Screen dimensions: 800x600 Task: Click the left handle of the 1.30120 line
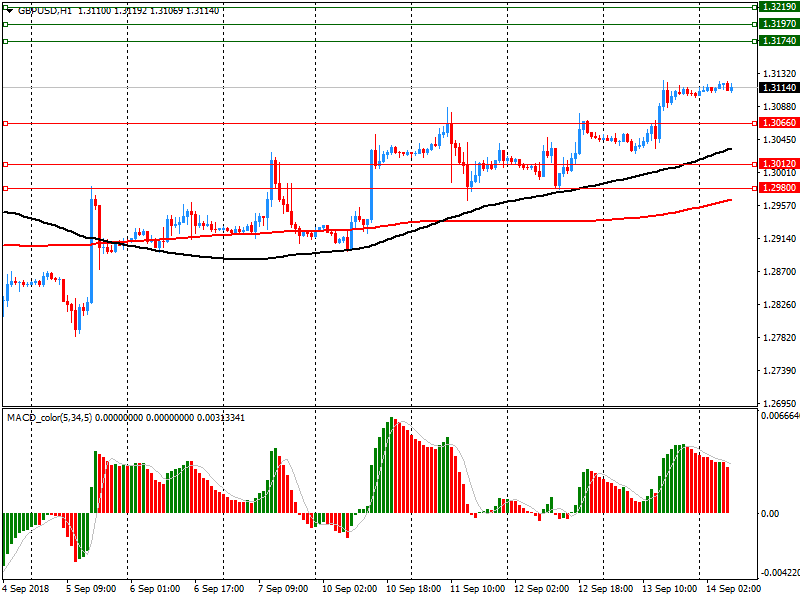(x=6, y=164)
